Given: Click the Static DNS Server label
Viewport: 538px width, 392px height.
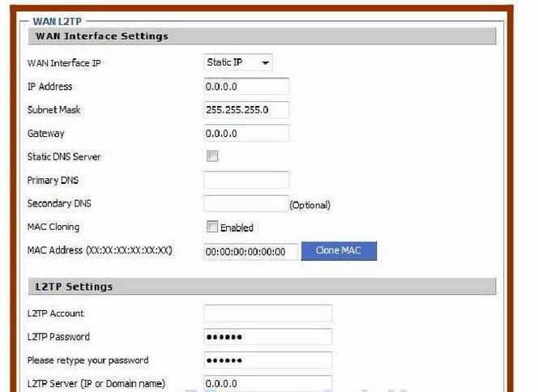Looking at the screenshot, I should 64,157.
